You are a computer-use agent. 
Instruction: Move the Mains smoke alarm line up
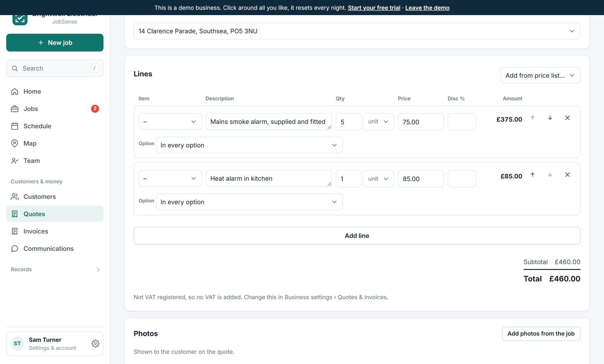pyautogui.click(x=533, y=118)
